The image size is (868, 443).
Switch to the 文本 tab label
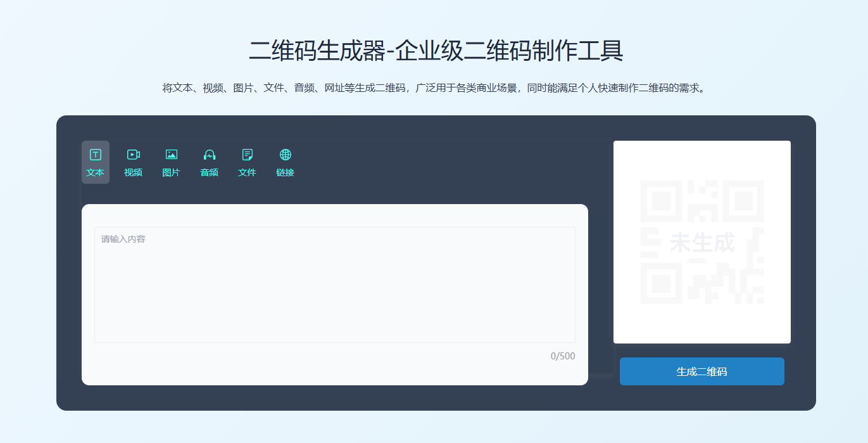point(96,172)
